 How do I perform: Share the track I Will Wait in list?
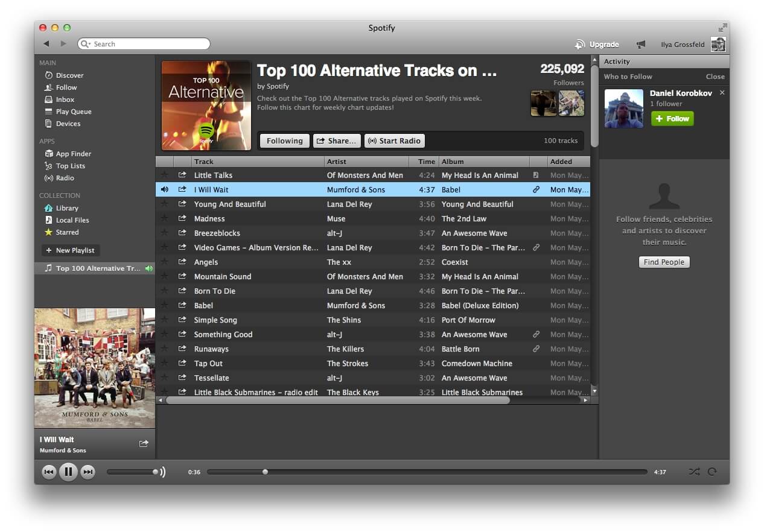[x=182, y=189]
